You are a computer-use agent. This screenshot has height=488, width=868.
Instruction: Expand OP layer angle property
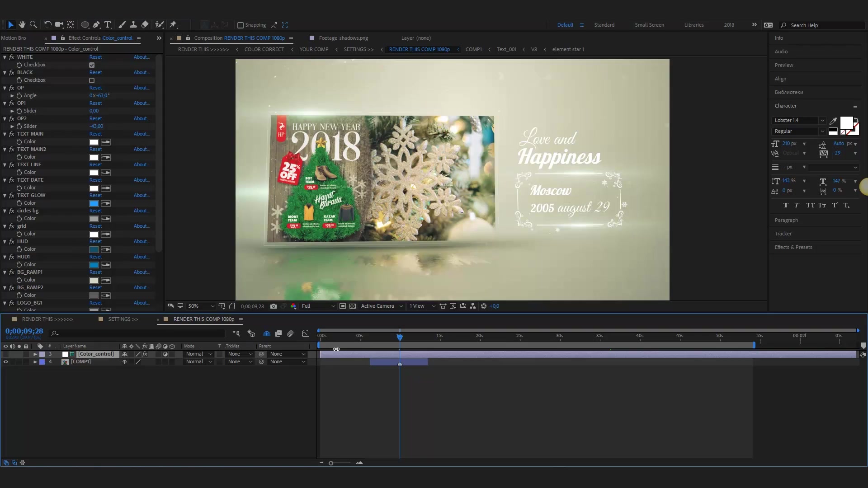pyautogui.click(x=11, y=95)
